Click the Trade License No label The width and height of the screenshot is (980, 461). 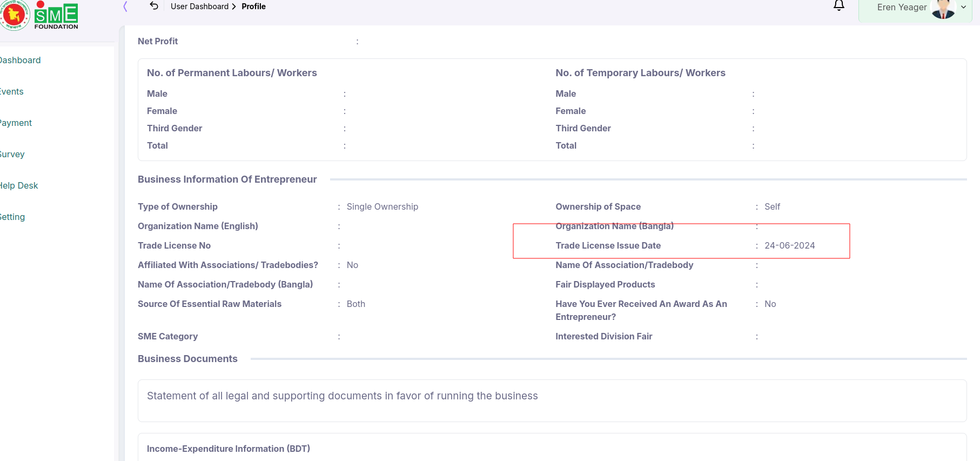(174, 245)
